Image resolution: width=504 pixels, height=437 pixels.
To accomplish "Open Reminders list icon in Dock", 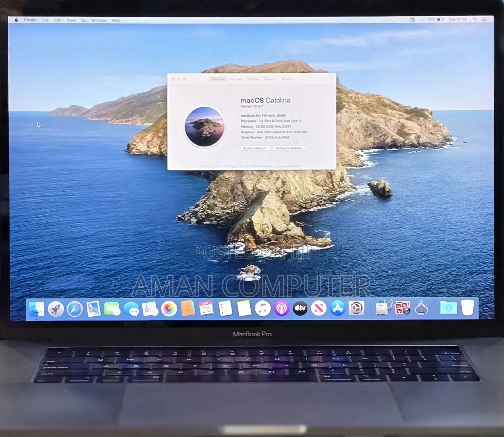I will 225,308.
